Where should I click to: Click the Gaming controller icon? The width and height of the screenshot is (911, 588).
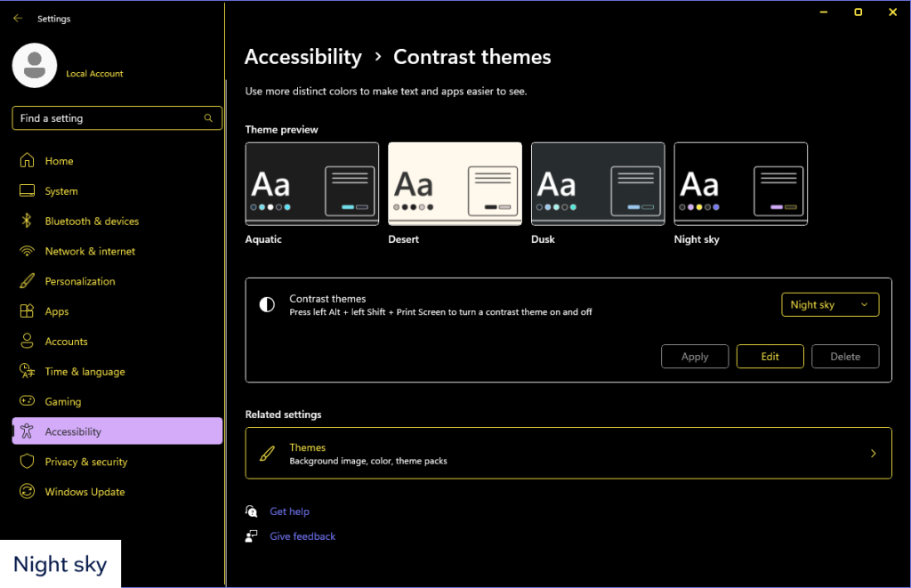pyautogui.click(x=25, y=401)
